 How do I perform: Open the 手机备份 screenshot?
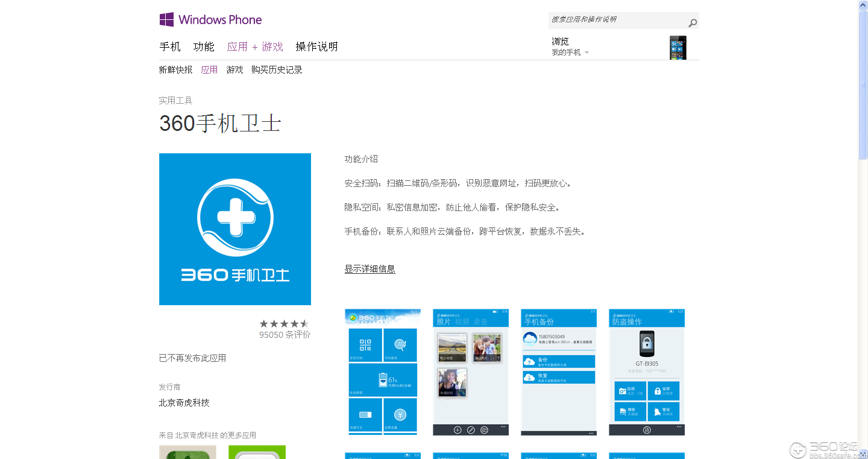(559, 372)
